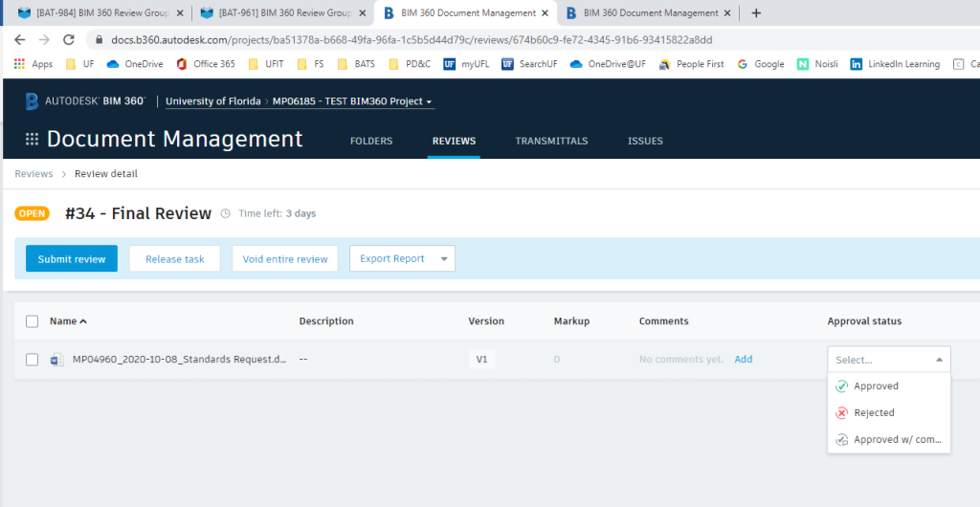Image resolution: width=980 pixels, height=507 pixels.
Task: Choose Rejected from status list
Action: click(x=889, y=412)
